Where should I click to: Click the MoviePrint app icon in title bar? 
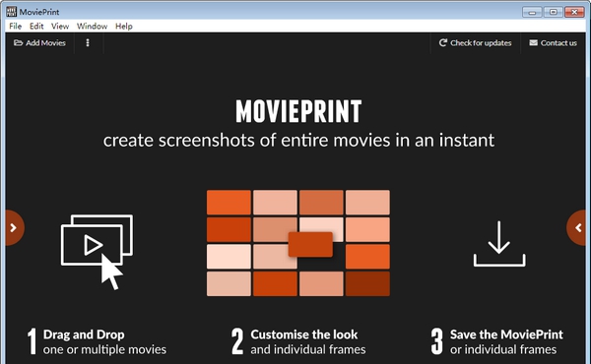click(11, 12)
